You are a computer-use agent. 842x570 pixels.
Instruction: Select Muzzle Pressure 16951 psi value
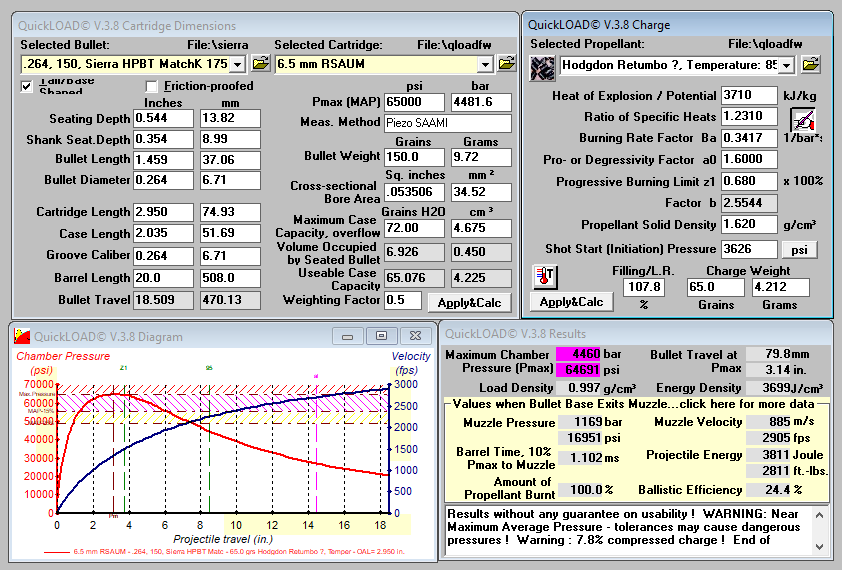coord(579,438)
